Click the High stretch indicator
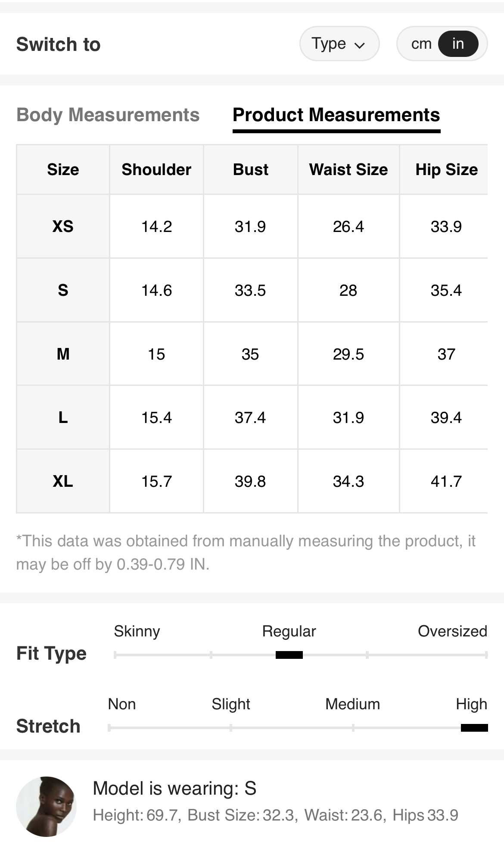 click(x=474, y=728)
